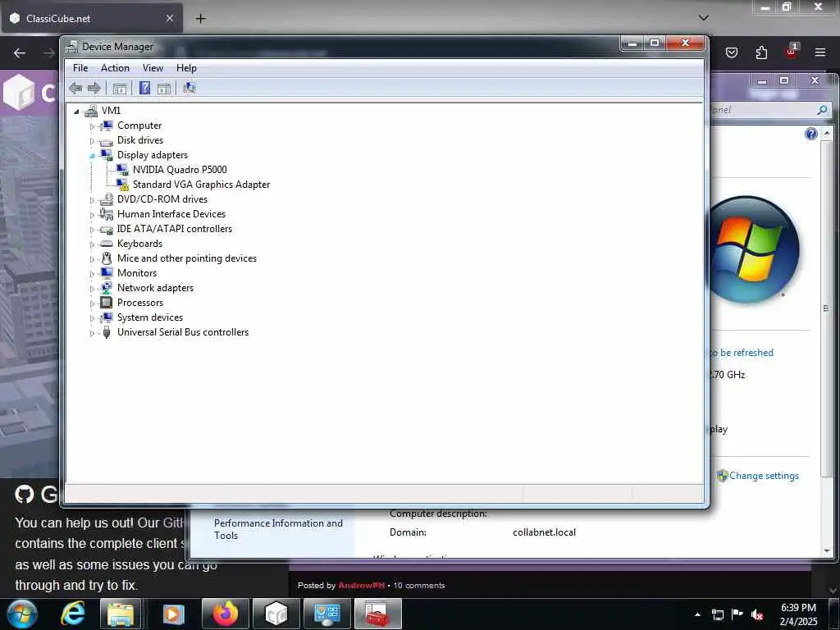
Task: Click the Computer category icon
Action: (x=107, y=126)
